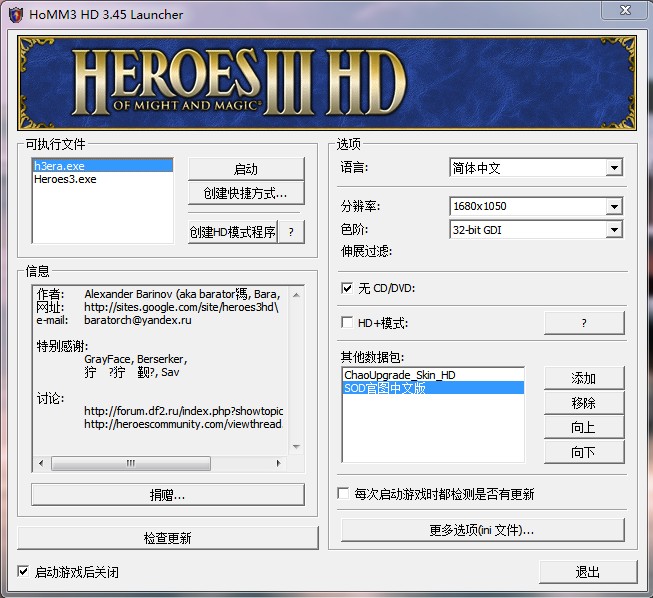This screenshot has height=598, width=653.
Task: Click 创建快捷方式... button
Action: coord(246,193)
